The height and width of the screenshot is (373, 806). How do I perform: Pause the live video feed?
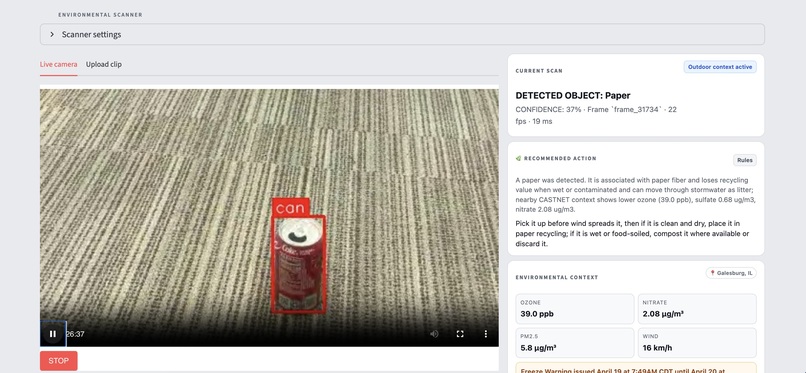coord(53,334)
